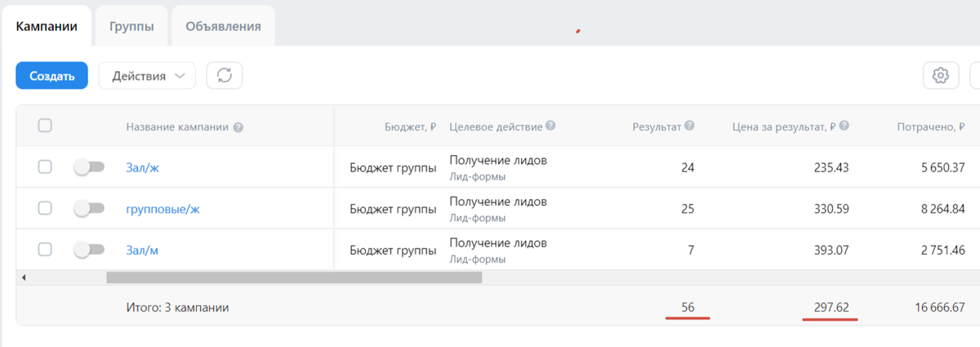Click the Потрачено, ₽ column header

click(931, 127)
